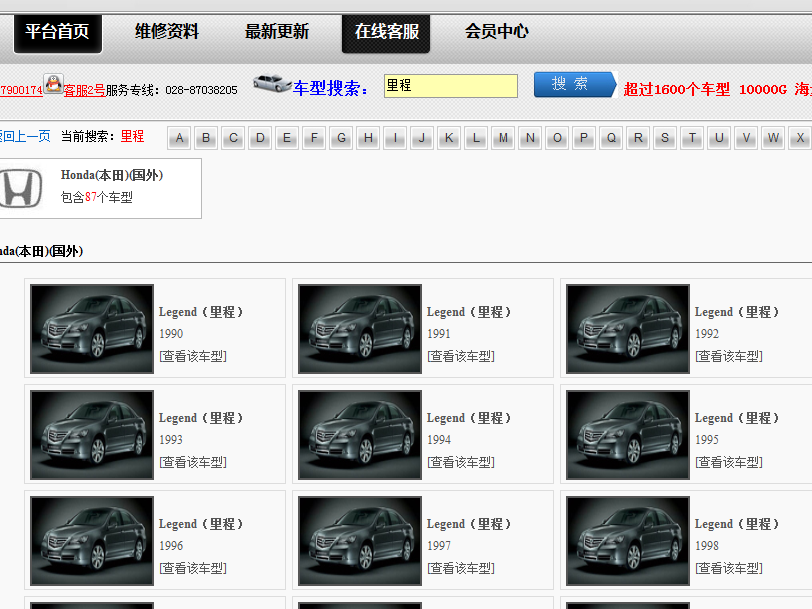This screenshot has height=609, width=812.
Task: Filter by letter E
Action: point(287,138)
